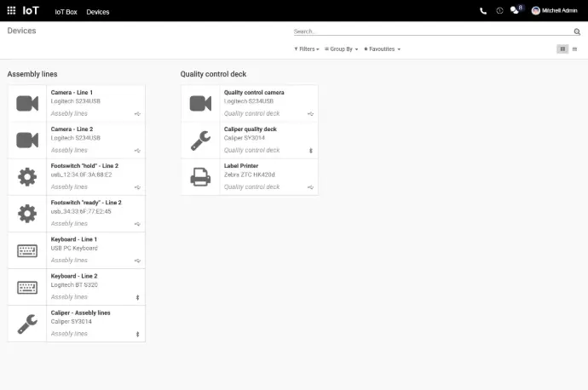Open the Devices menu item
The height and width of the screenshot is (390, 588).
click(98, 12)
